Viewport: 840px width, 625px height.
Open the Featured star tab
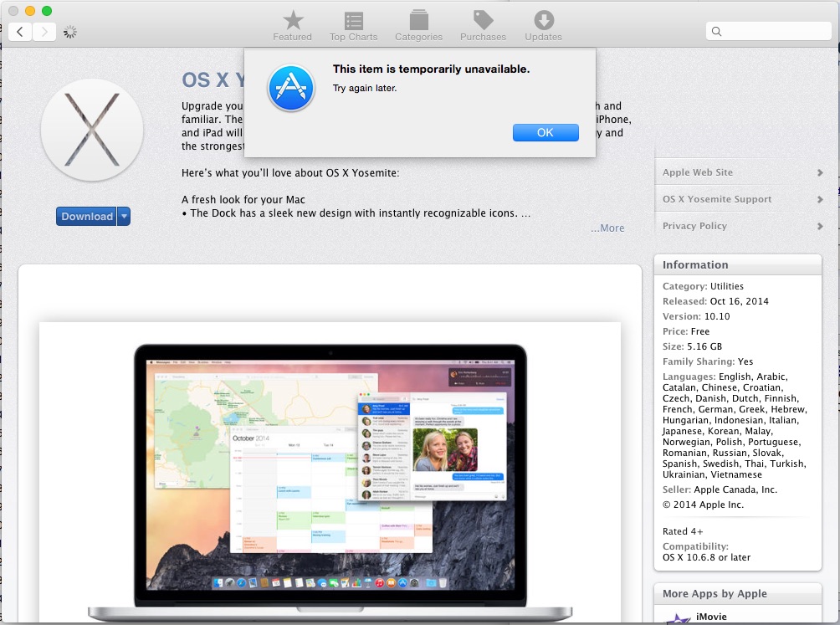(293, 26)
